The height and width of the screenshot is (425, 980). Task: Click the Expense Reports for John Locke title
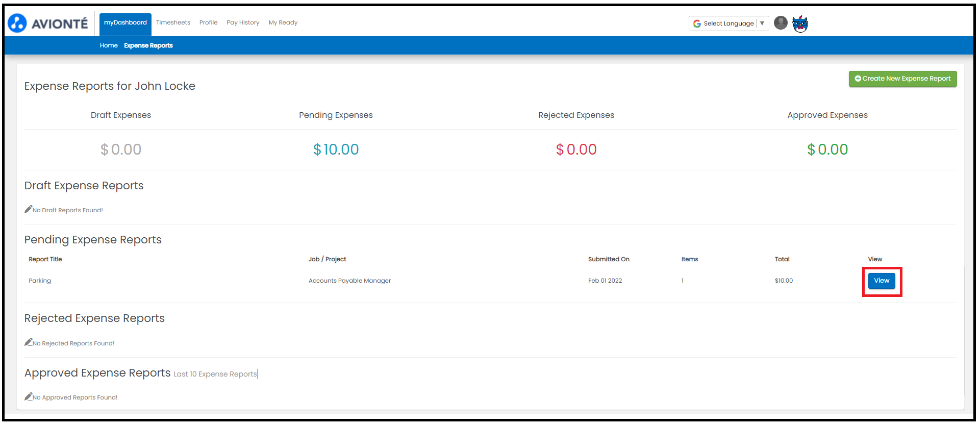pos(110,86)
